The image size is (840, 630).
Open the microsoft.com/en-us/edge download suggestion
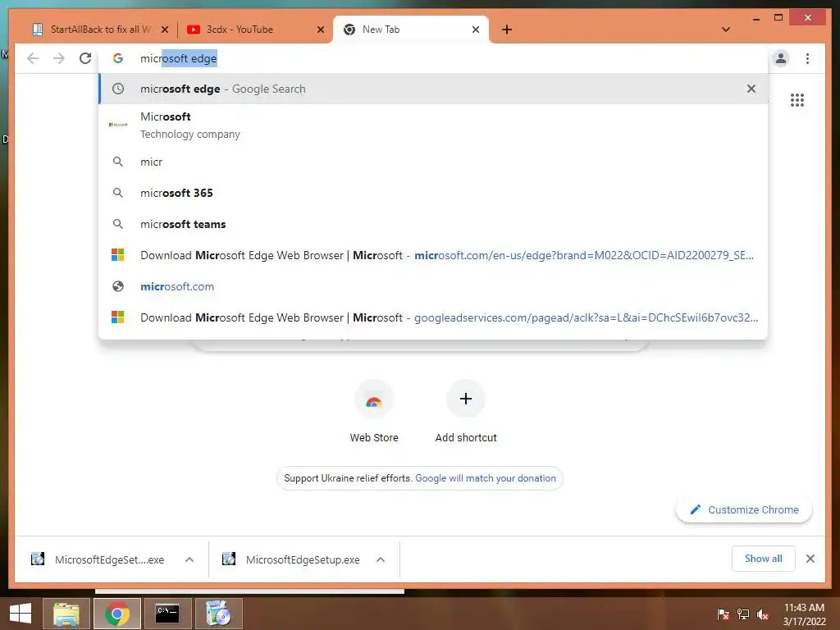pos(433,256)
